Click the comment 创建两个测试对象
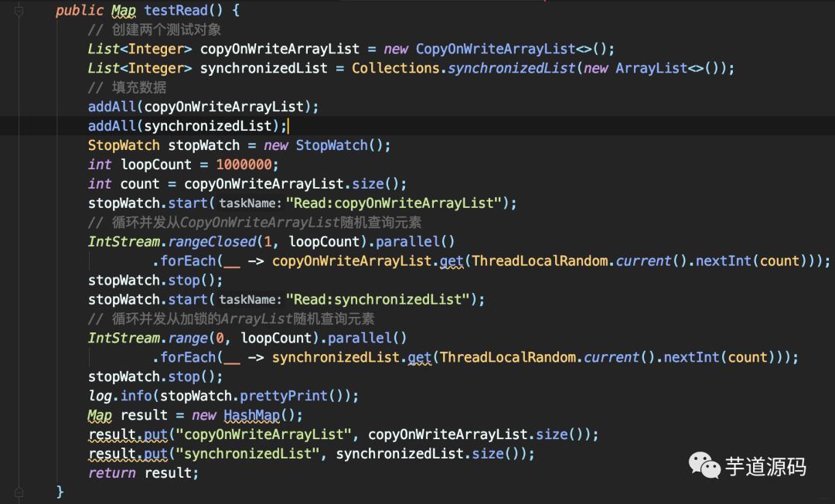 [x=155, y=30]
